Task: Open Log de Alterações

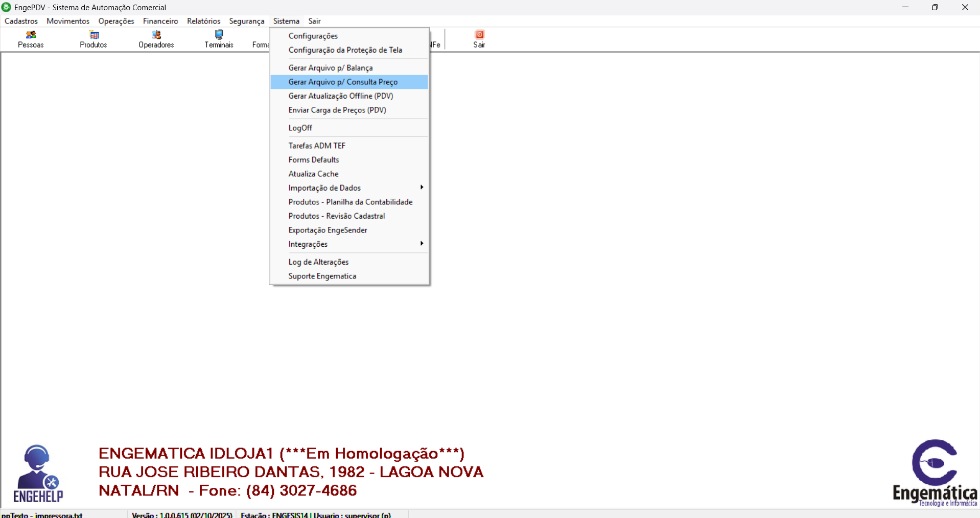Action: [x=318, y=262]
